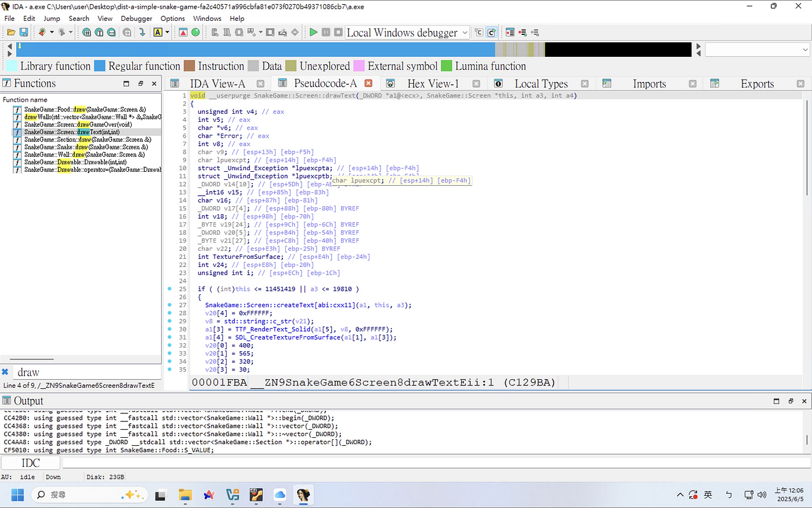Click the green circle toolbar icon
812x508 pixels.
point(195,33)
